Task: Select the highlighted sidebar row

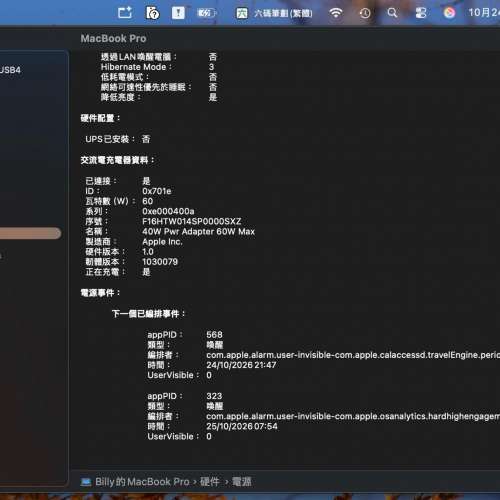Action: 30,233
